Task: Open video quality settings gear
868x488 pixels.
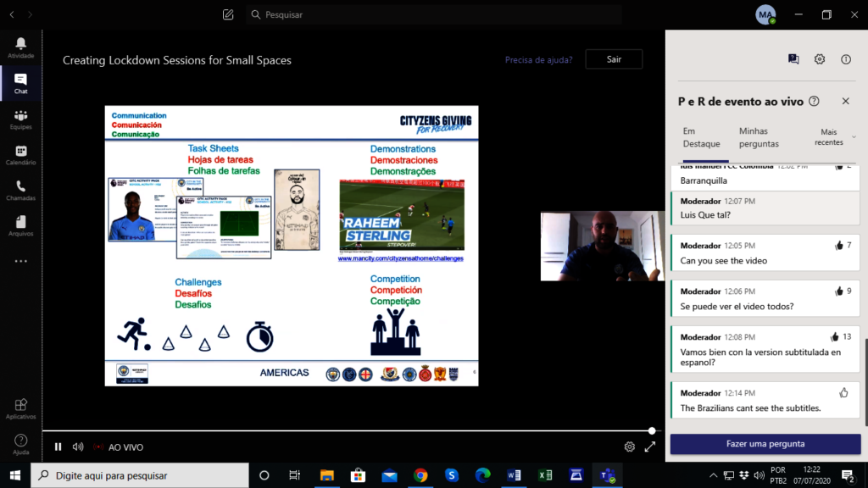Action: pyautogui.click(x=630, y=447)
